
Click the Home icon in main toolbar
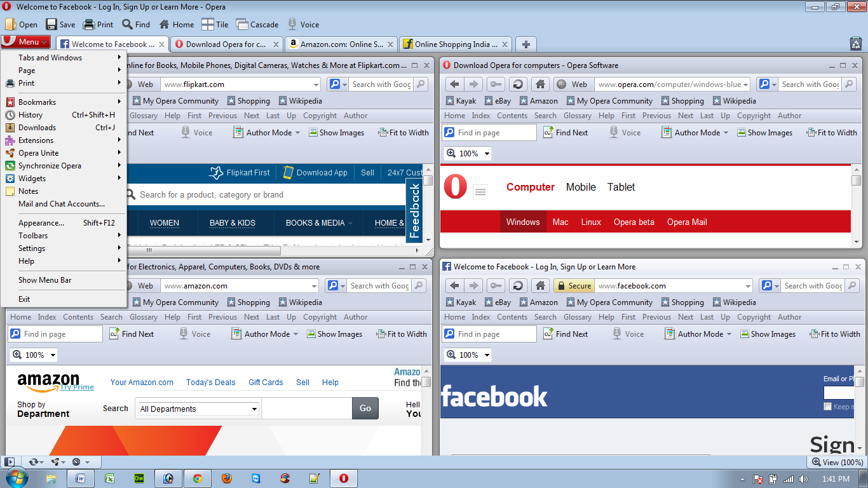[164, 24]
